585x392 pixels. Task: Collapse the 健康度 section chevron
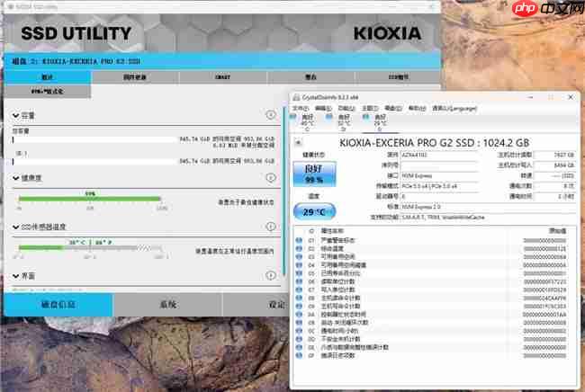point(15,178)
